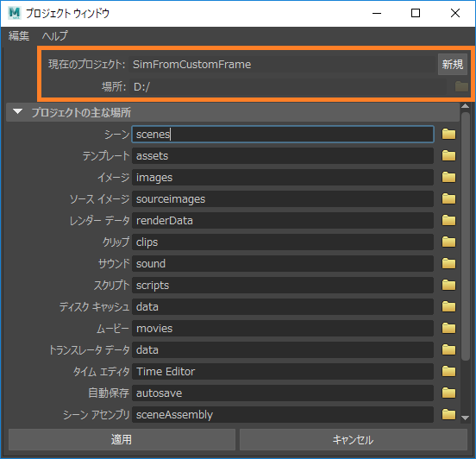Click the 適用 apply button
Viewport: 476px width, 459px height.
[x=122, y=439]
